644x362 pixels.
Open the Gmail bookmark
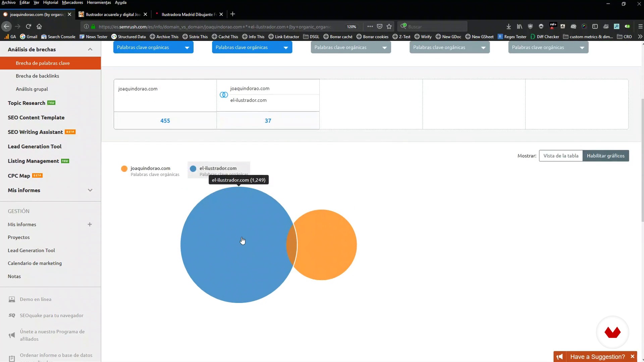[x=29, y=37]
